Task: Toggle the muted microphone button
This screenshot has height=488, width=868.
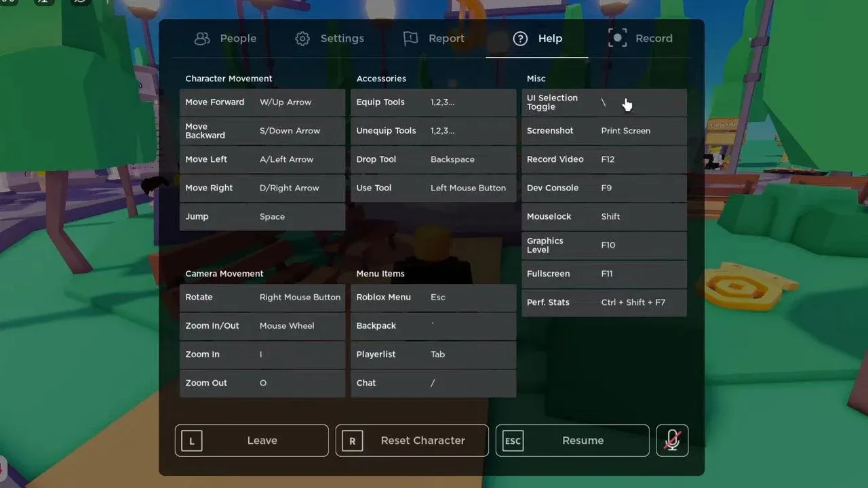Action: tap(672, 441)
